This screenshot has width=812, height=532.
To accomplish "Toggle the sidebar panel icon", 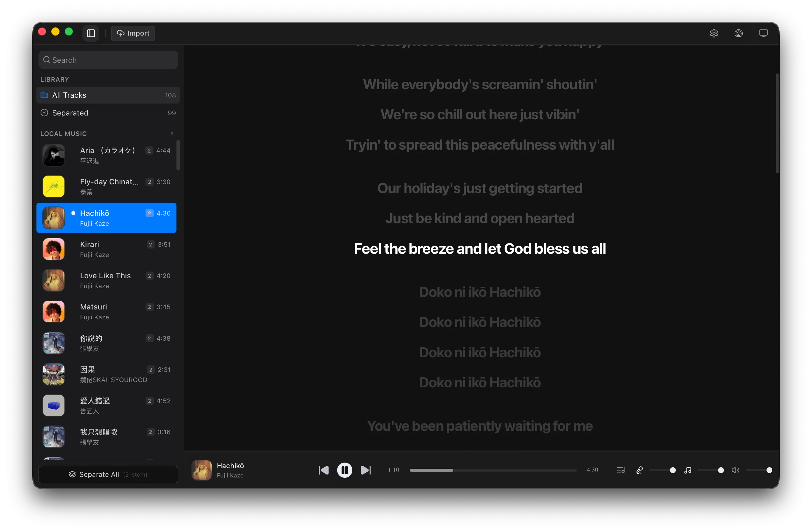I will click(91, 33).
